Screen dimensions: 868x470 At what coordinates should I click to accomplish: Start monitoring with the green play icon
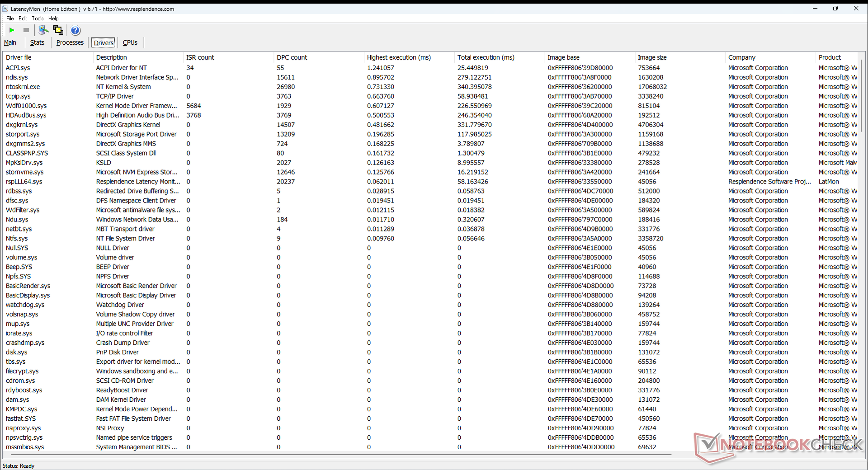pyautogui.click(x=12, y=30)
